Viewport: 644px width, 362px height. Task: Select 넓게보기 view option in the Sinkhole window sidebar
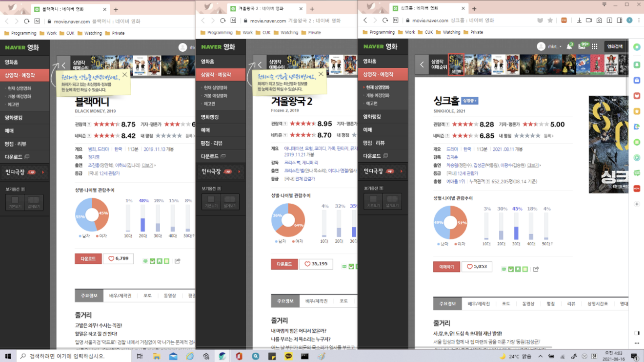pyautogui.click(x=392, y=202)
